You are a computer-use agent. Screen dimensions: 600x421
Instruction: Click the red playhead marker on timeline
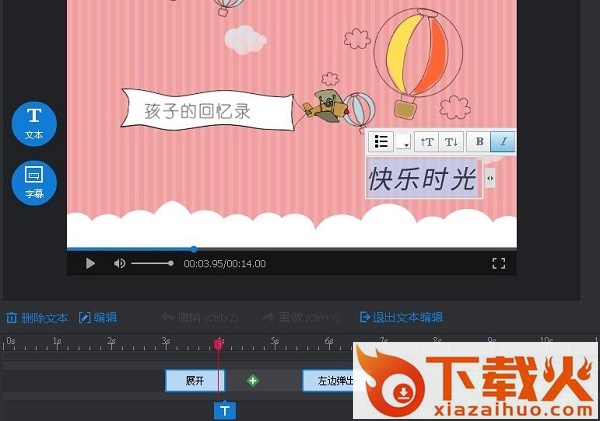coord(219,343)
